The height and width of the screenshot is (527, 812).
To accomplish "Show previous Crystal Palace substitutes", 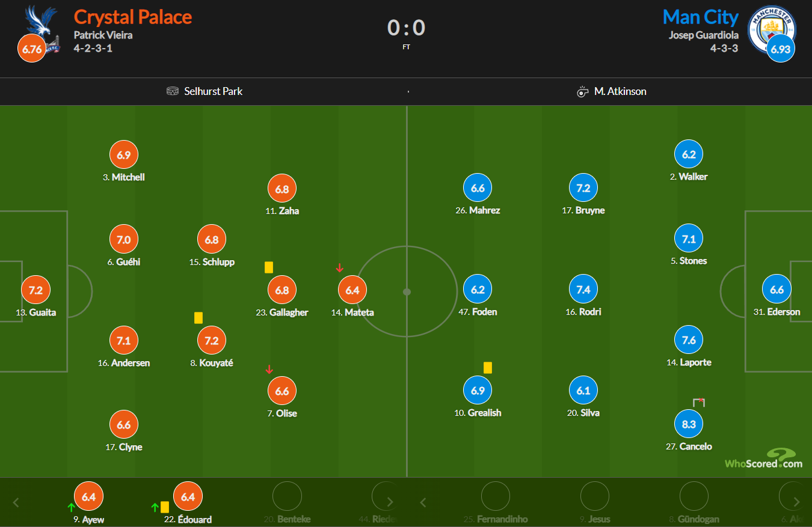I will pos(16,502).
